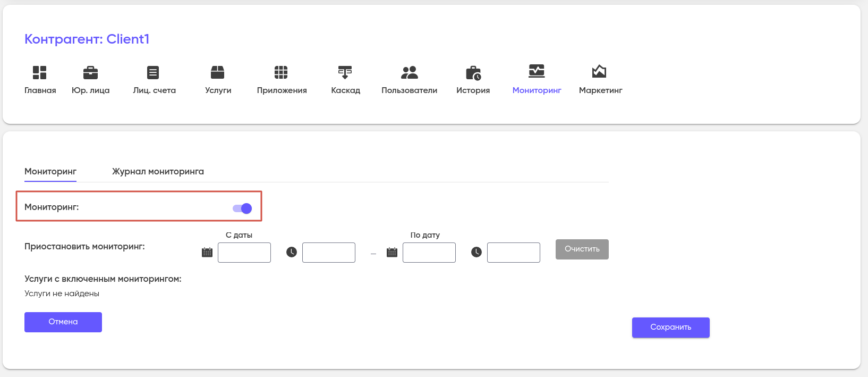Select the Услуги box icon
The width and height of the screenshot is (868, 377).
(218, 72)
